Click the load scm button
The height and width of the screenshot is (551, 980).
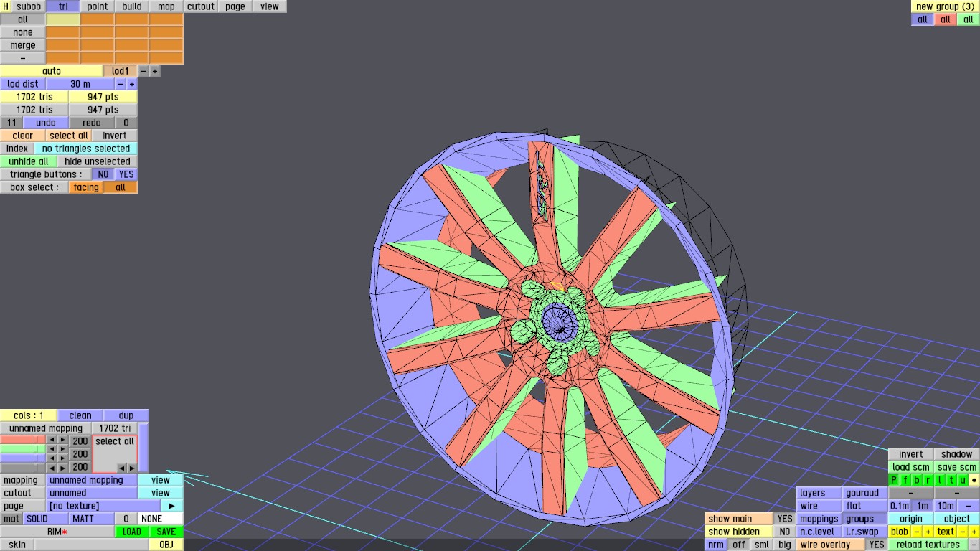click(x=911, y=467)
